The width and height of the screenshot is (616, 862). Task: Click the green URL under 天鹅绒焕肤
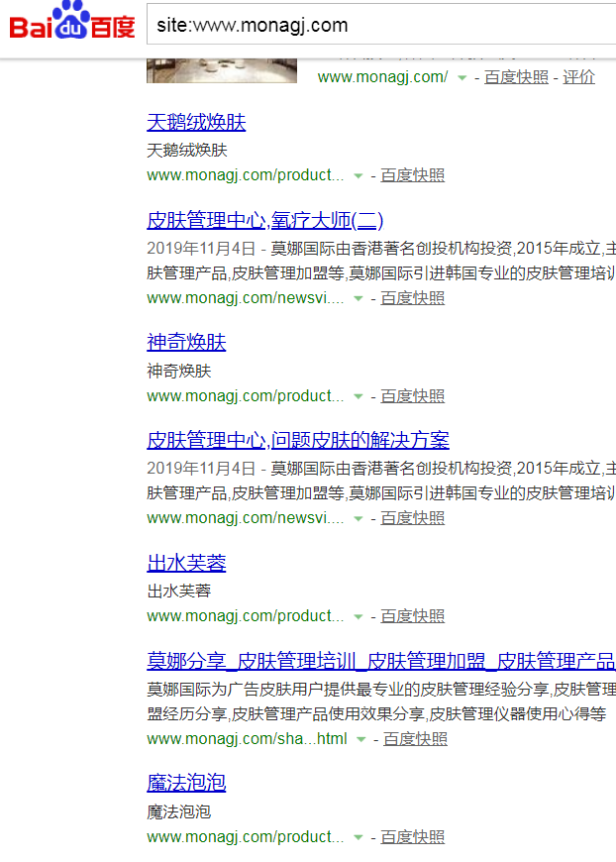[x=245, y=175]
